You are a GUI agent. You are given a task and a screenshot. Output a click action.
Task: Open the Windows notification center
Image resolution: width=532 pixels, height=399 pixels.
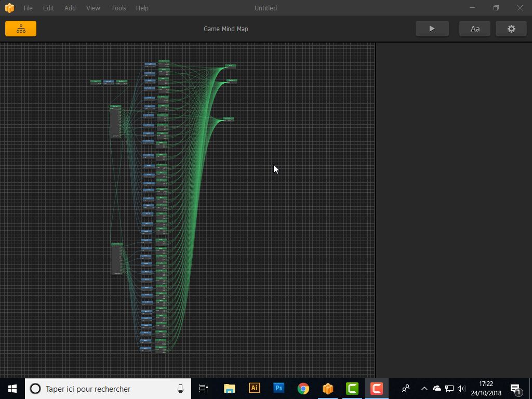point(516,389)
